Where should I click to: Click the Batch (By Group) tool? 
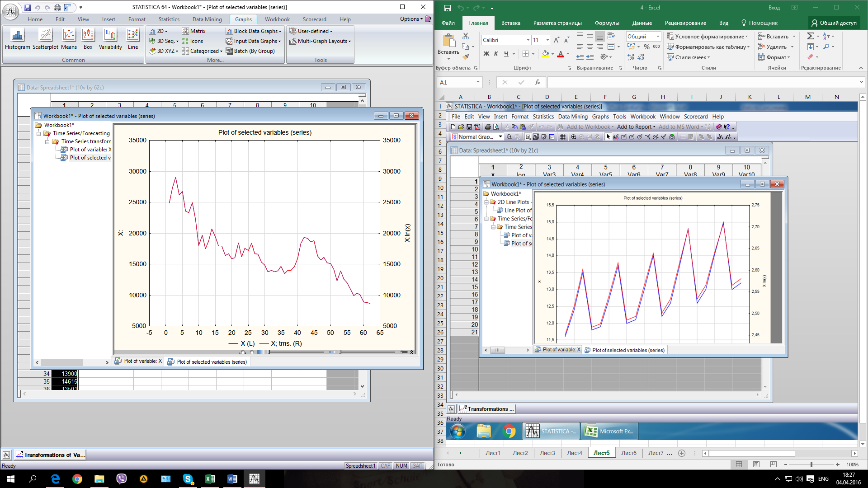250,51
